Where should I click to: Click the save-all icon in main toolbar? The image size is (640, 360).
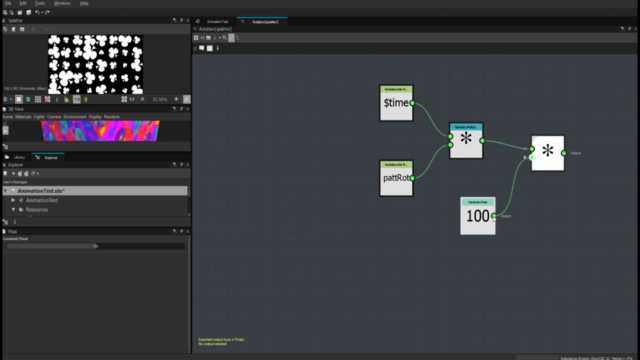click(x=28, y=13)
